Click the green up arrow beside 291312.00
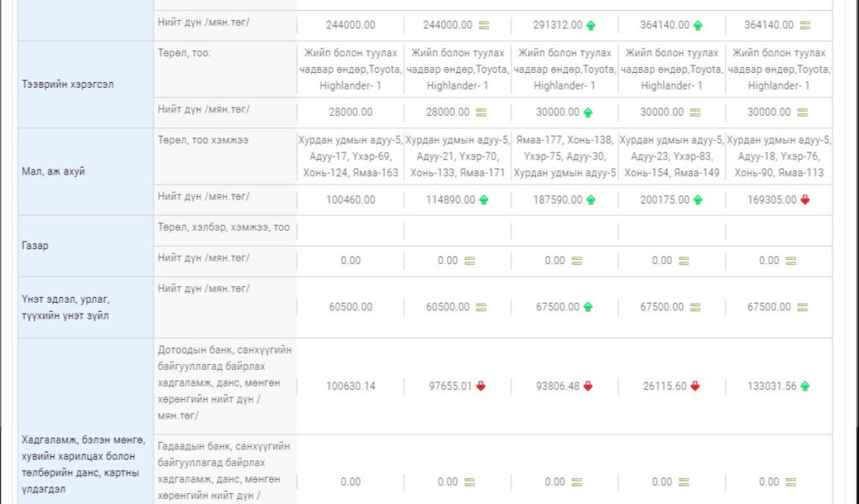 (x=589, y=25)
